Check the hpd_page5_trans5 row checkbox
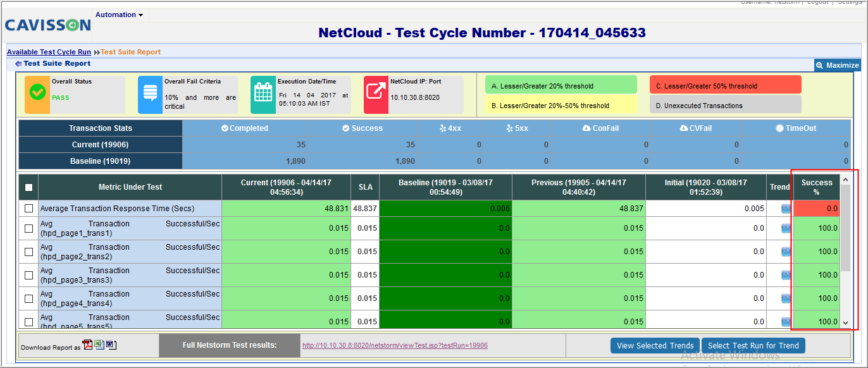 pyautogui.click(x=28, y=321)
